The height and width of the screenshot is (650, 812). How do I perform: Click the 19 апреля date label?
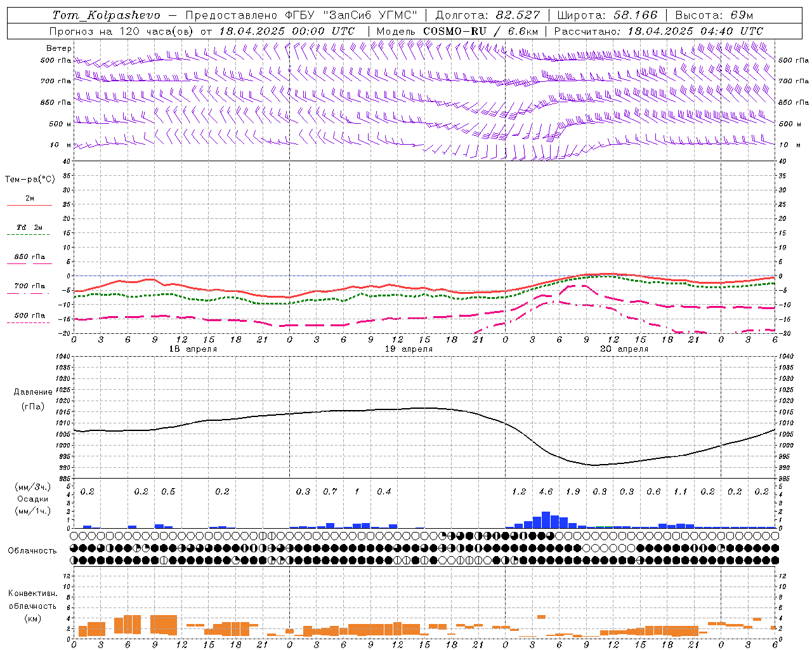tap(409, 349)
